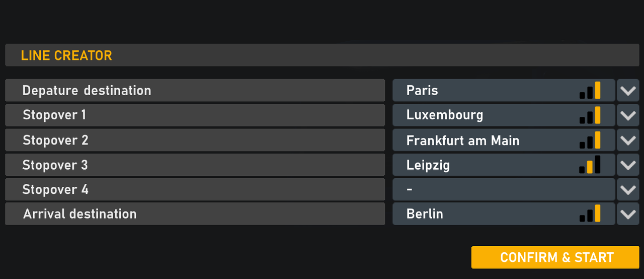Select the Paris departure field
Image resolution: width=644 pixels, height=279 pixels.
[x=483, y=91]
